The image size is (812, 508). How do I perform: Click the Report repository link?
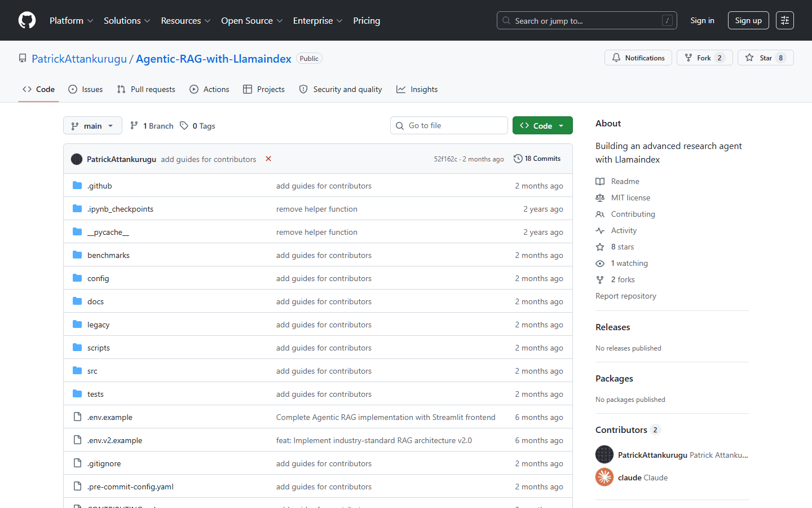(x=626, y=296)
